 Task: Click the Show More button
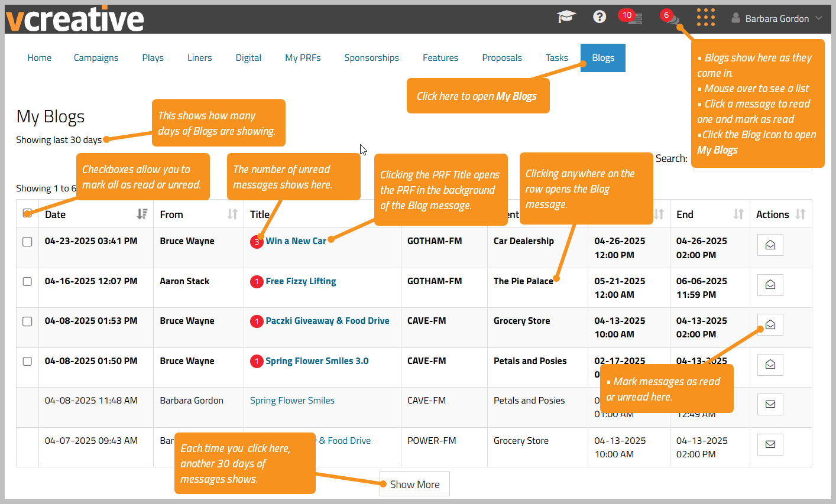414,484
